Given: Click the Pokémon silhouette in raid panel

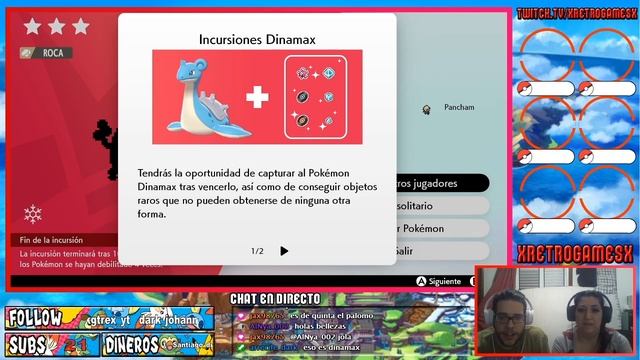Looking at the screenshot, I should 105,149.
